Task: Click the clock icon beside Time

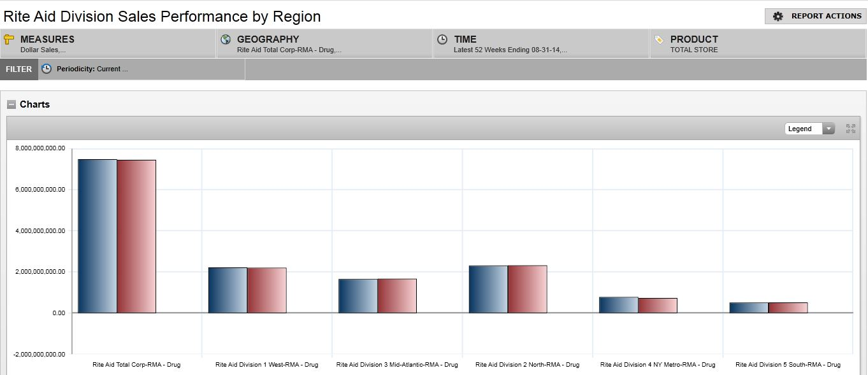Action: tap(442, 39)
